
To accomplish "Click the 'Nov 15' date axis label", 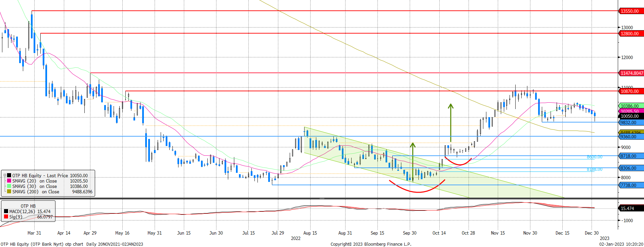I will 498,233.
